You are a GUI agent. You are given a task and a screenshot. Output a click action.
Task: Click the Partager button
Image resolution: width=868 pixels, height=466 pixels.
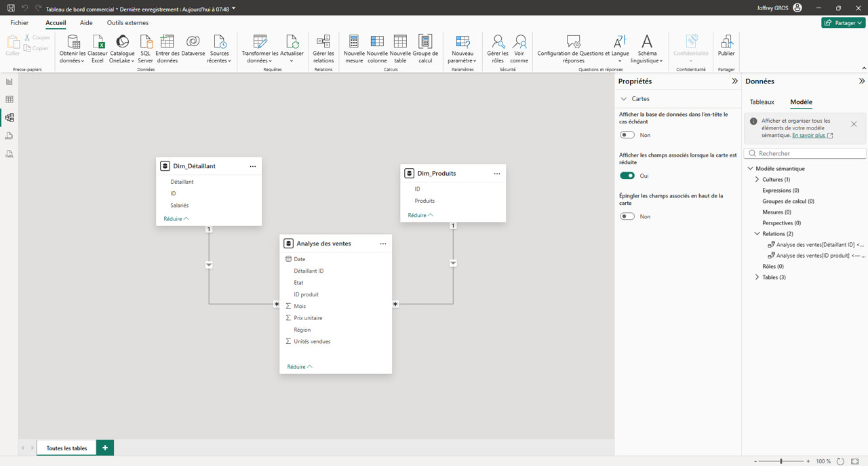coord(843,22)
